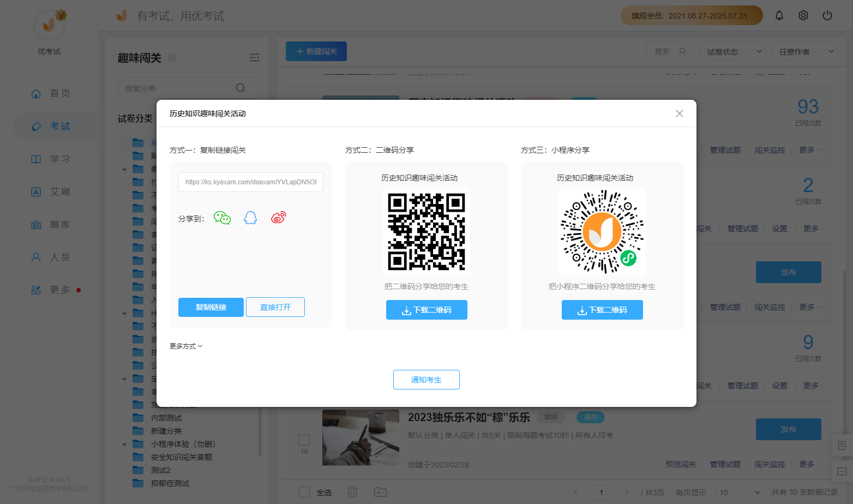853x504 pixels.
Task: Click the 优考试 logo avatar
Action: point(50,24)
